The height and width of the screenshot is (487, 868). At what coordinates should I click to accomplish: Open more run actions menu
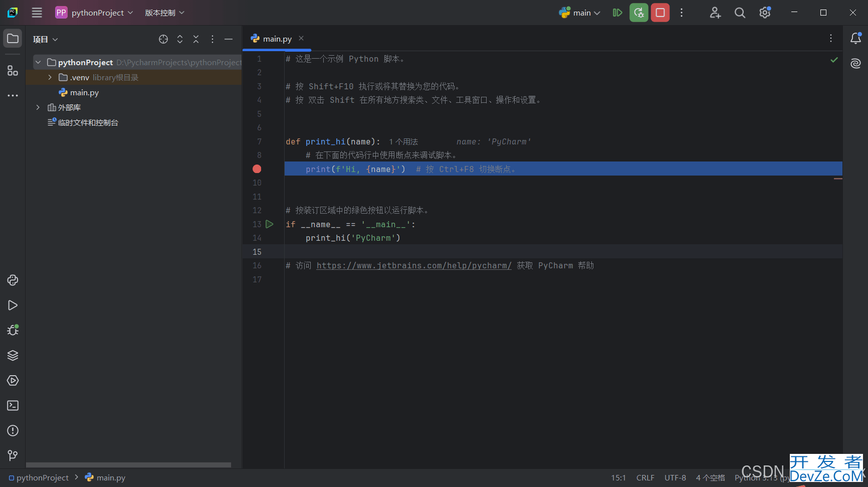(x=682, y=13)
